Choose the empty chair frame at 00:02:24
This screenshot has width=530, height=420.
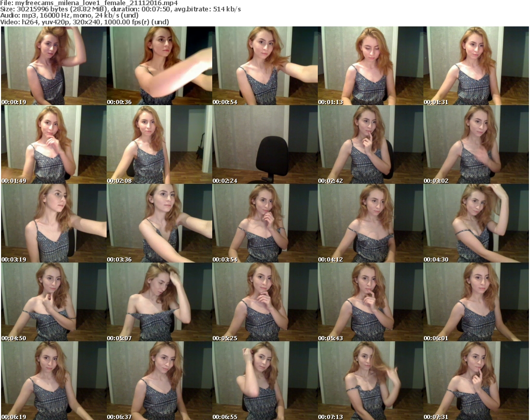(x=265, y=144)
